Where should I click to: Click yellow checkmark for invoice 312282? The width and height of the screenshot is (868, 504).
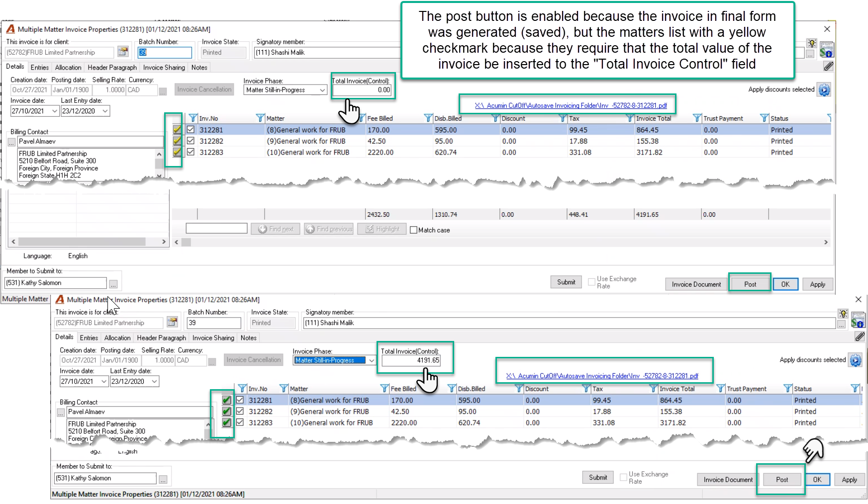pos(177,141)
